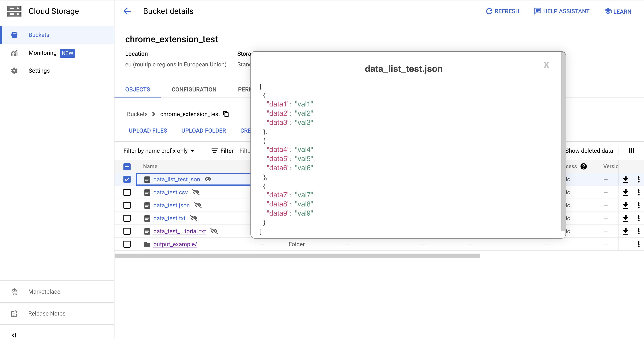Click the Buckets breadcrumb link

pos(137,114)
